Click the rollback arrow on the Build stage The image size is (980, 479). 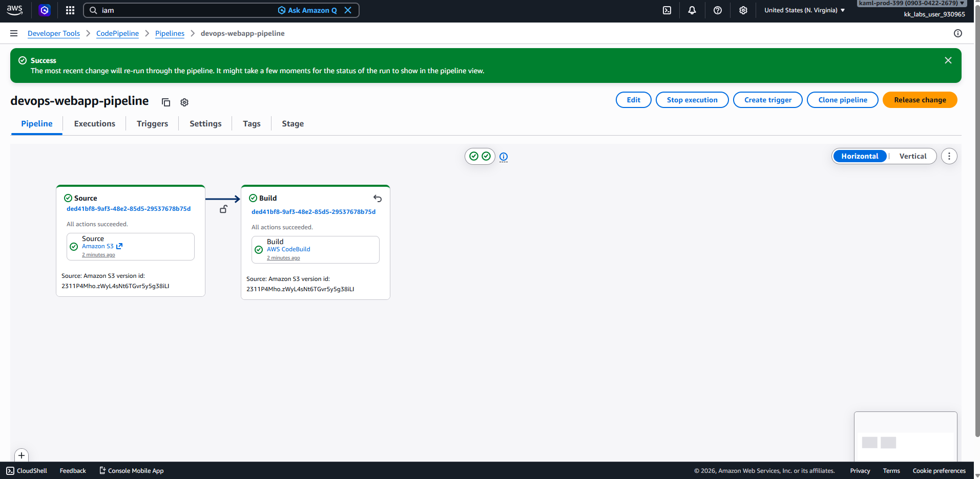coord(378,199)
